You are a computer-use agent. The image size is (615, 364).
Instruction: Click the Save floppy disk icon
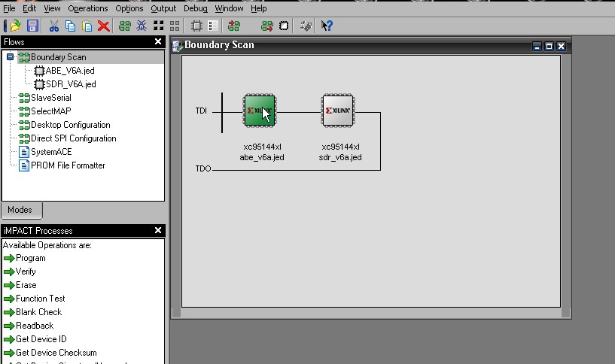[32, 26]
